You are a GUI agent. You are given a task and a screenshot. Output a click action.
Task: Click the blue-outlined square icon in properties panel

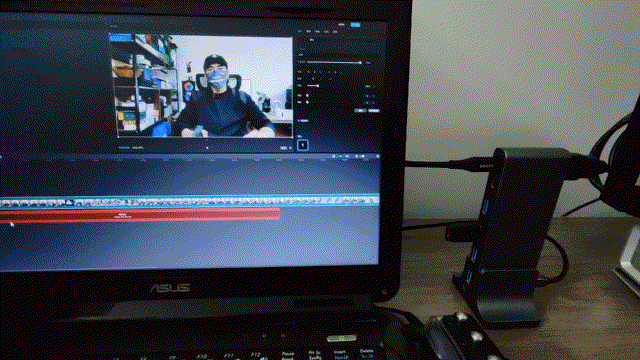pyautogui.click(x=302, y=145)
